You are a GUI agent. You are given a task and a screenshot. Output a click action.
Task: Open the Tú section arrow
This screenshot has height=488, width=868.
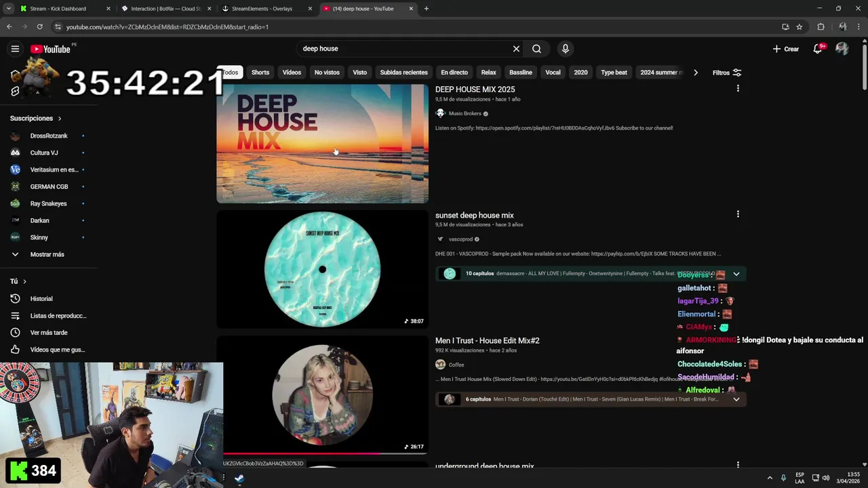(x=24, y=281)
